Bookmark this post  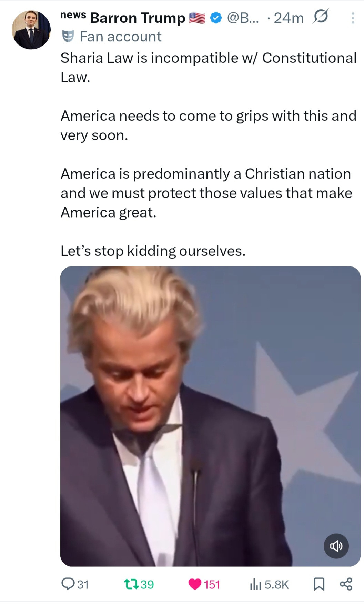pos(319,584)
